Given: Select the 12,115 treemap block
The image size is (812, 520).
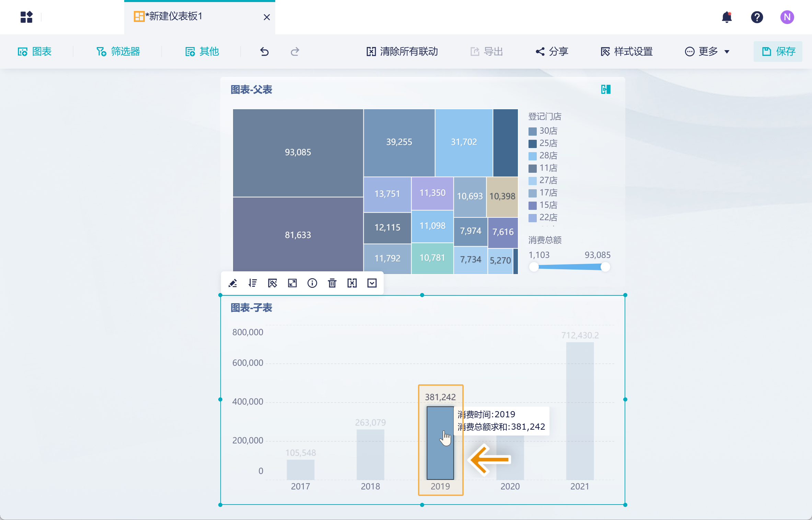Looking at the screenshot, I should coord(387,228).
